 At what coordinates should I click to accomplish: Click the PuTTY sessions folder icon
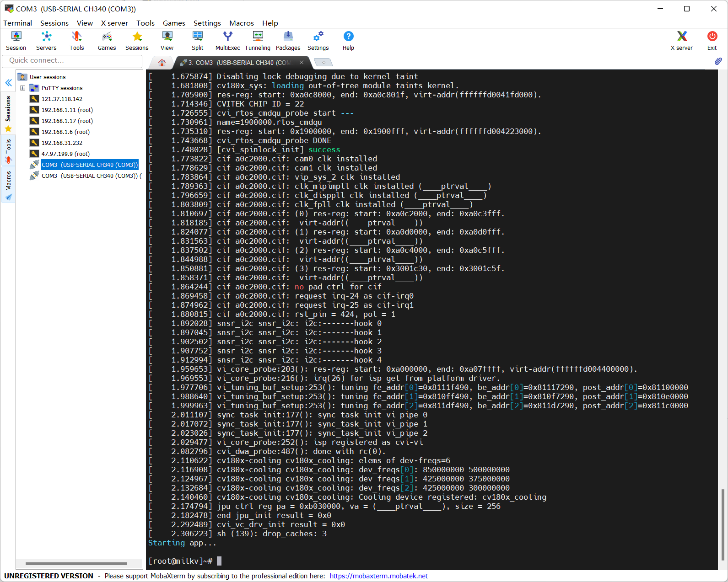pyautogui.click(x=34, y=88)
